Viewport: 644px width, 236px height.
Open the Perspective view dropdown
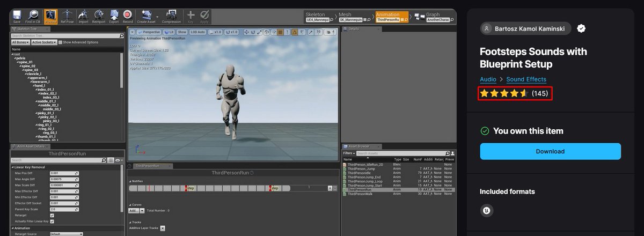(x=149, y=32)
